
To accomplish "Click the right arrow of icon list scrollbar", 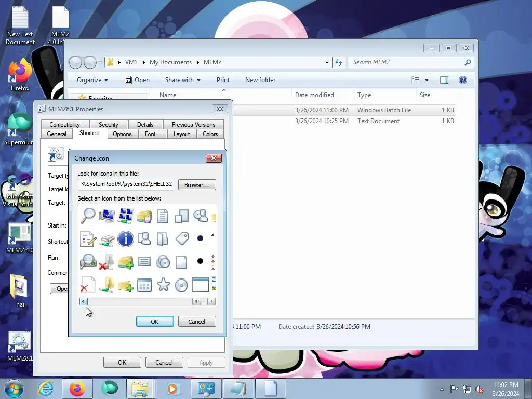I will click(211, 301).
